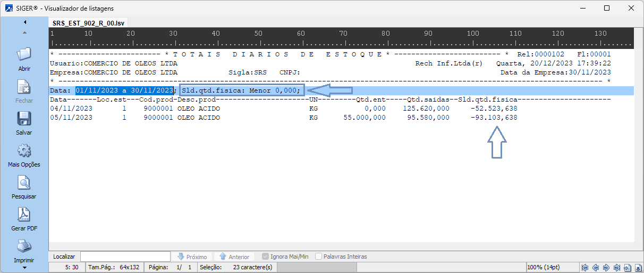Click entry quantity 55.000,000
Image resolution: width=644 pixels, height=273 pixels.
(x=365, y=118)
